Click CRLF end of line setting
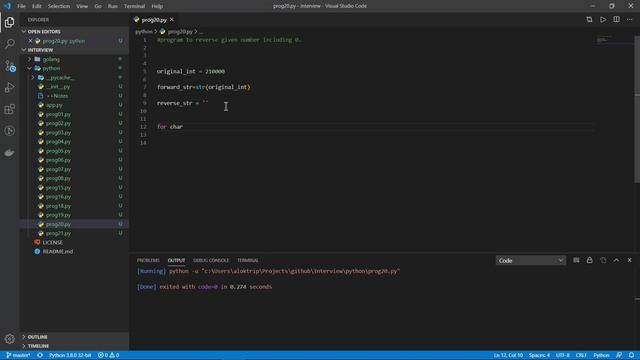 tap(581, 356)
